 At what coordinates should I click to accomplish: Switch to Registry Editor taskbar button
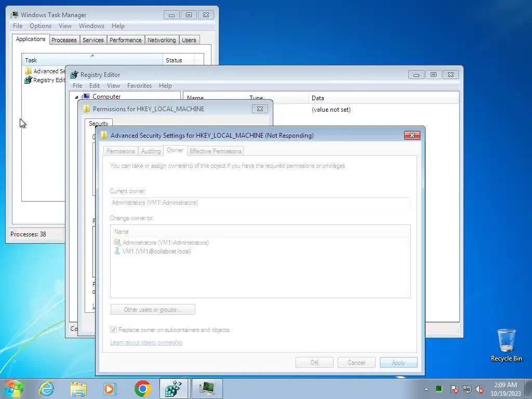click(174, 389)
